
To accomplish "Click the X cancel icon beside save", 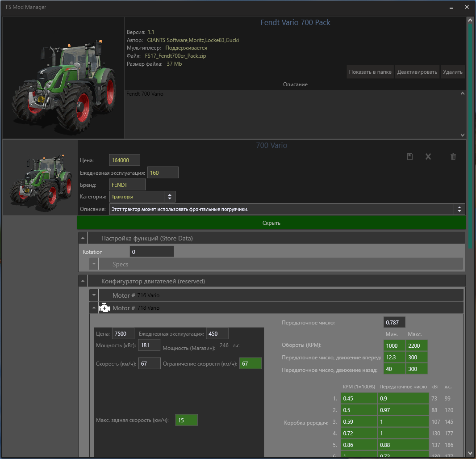I will click(x=428, y=156).
